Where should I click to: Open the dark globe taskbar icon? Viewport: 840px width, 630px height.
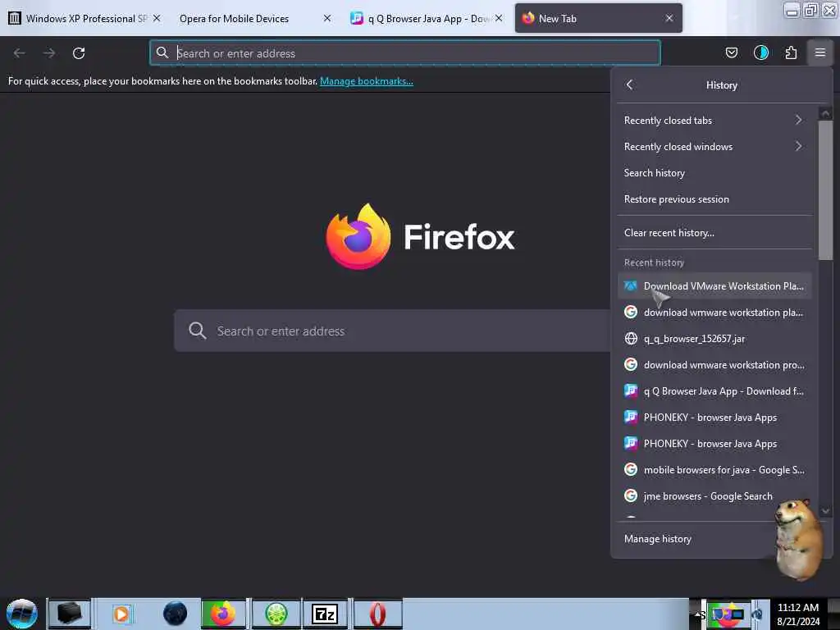pyautogui.click(x=176, y=614)
